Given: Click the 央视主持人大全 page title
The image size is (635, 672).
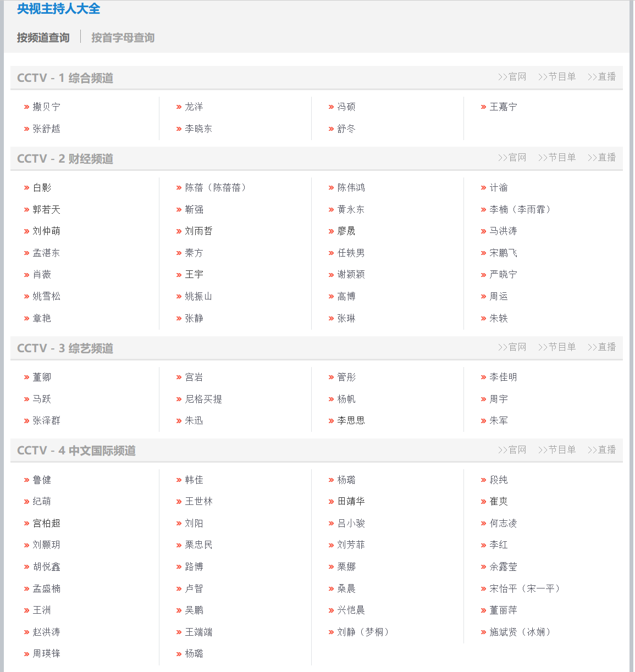Looking at the screenshot, I should click(x=57, y=9).
